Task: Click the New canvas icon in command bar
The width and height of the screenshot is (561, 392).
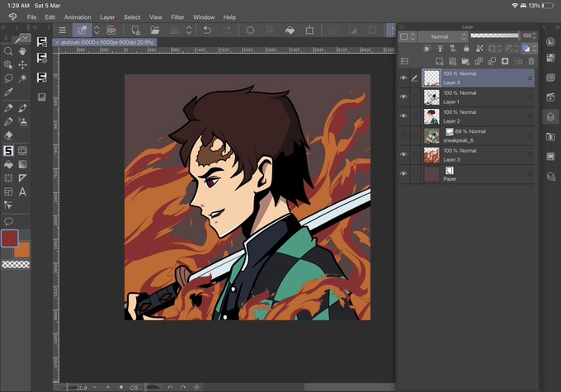Action: click(135, 31)
